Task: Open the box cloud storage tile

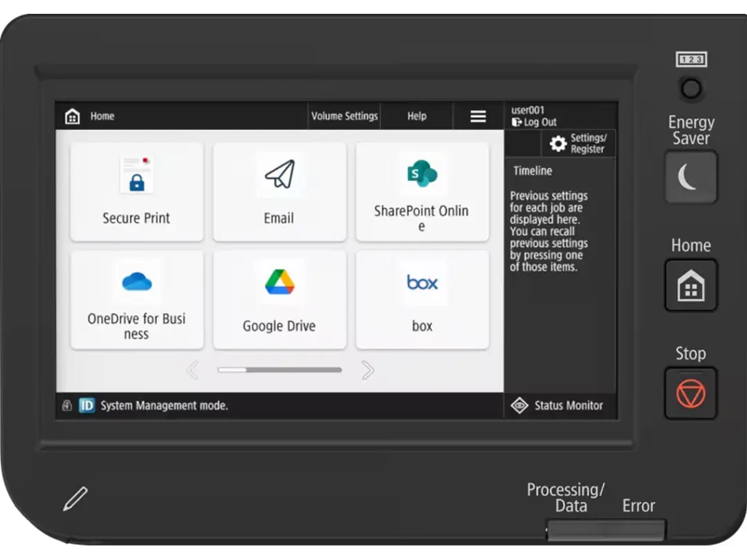Action: pyautogui.click(x=422, y=299)
